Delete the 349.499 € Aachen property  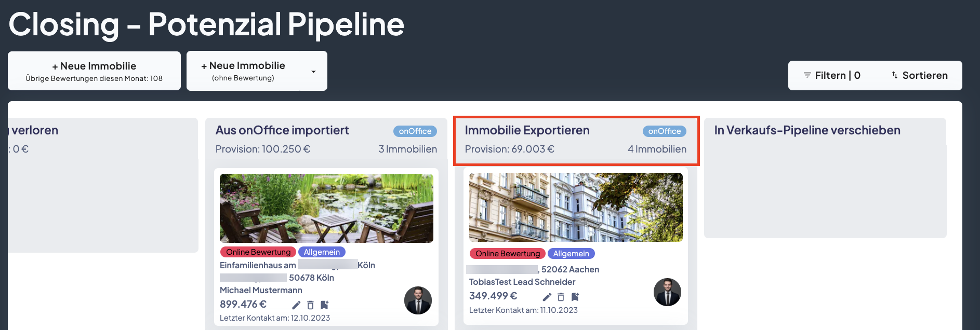561,297
